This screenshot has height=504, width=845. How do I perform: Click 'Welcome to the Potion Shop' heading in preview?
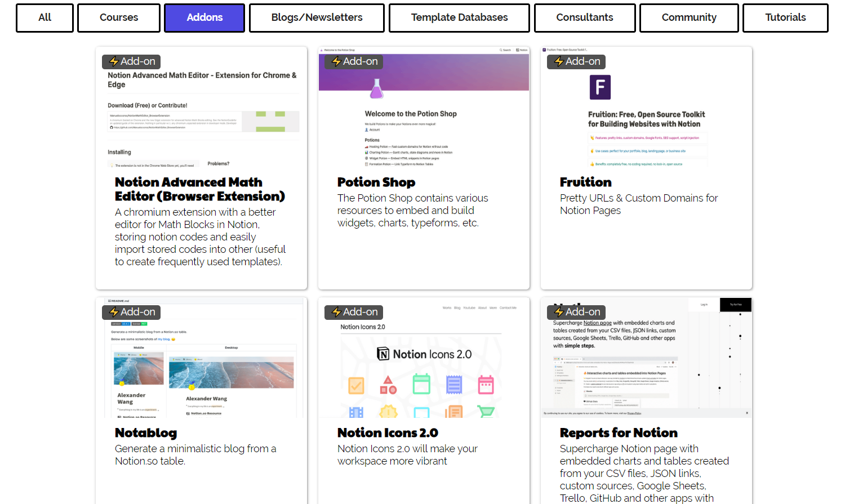tap(411, 114)
